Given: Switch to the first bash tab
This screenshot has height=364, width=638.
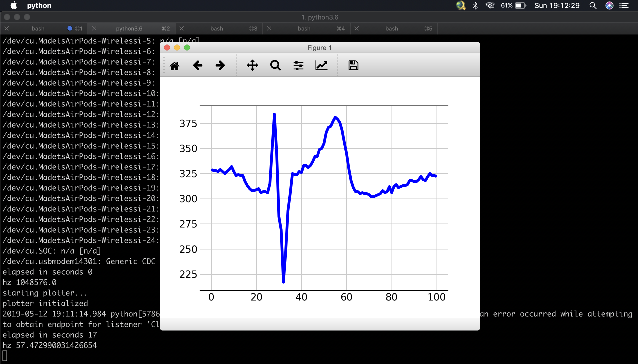Looking at the screenshot, I should pos(38,28).
